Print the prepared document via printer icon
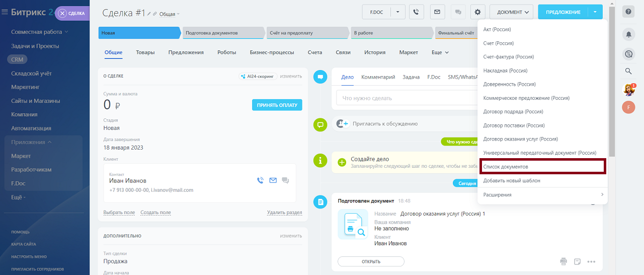The image size is (644, 275). [563, 261]
